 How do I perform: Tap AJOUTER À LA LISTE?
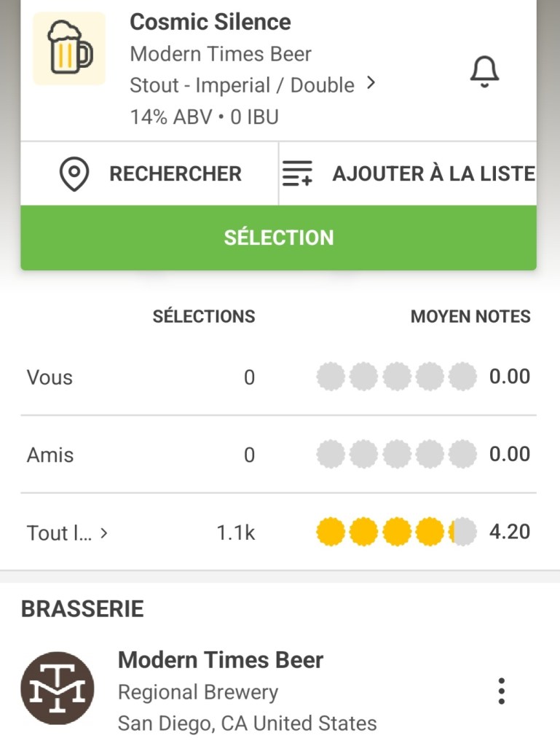433,174
